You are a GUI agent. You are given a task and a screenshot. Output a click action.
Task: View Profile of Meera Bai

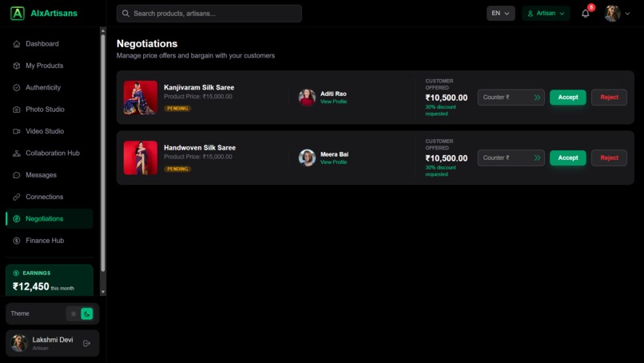333,162
